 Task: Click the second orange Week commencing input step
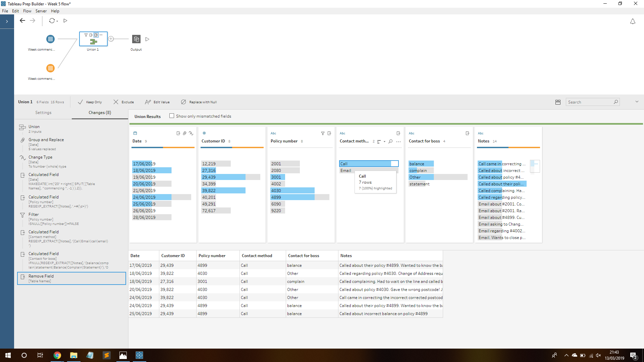pos(50,68)
